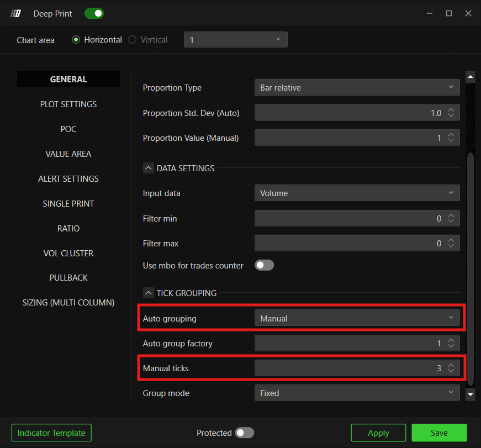The image size is (481, 448).
Task: Turn on the Protected switch
Action: [x=245, y=433]
